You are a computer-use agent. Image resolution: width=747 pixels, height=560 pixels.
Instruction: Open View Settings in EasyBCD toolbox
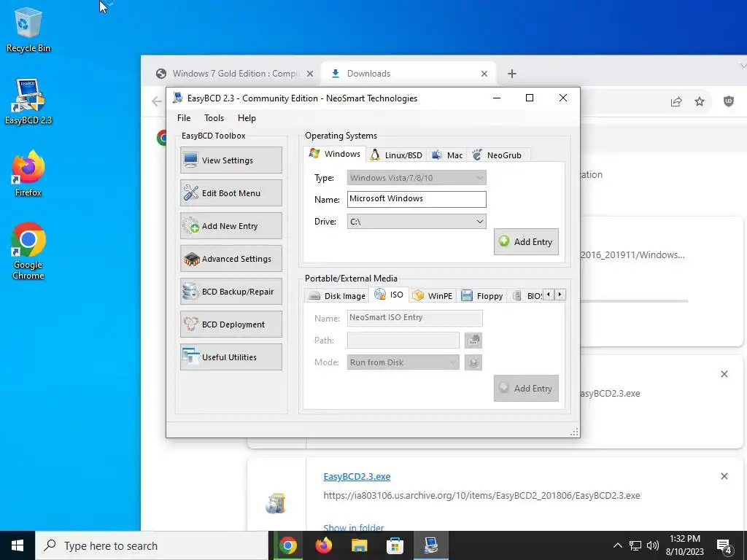(231, 160)
